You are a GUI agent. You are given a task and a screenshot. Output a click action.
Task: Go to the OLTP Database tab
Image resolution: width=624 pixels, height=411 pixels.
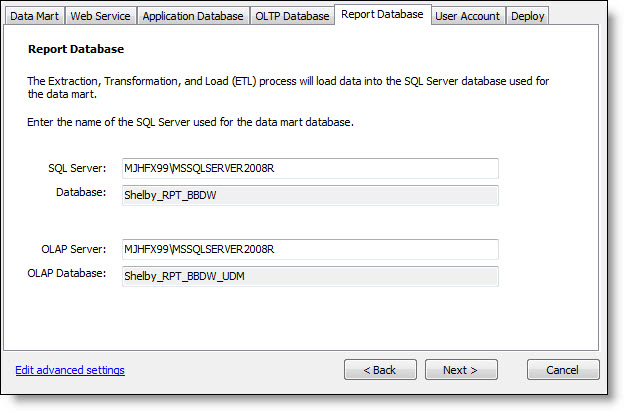point(291,16)
